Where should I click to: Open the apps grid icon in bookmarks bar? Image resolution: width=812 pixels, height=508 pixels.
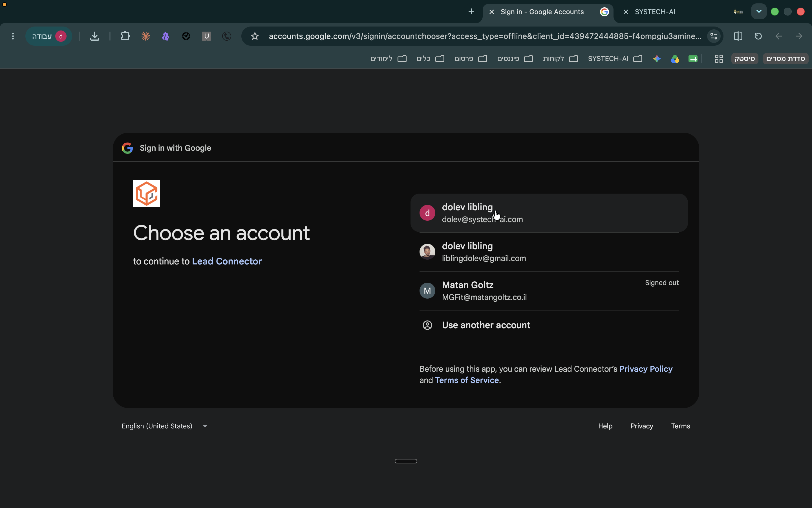coord(719,59)
